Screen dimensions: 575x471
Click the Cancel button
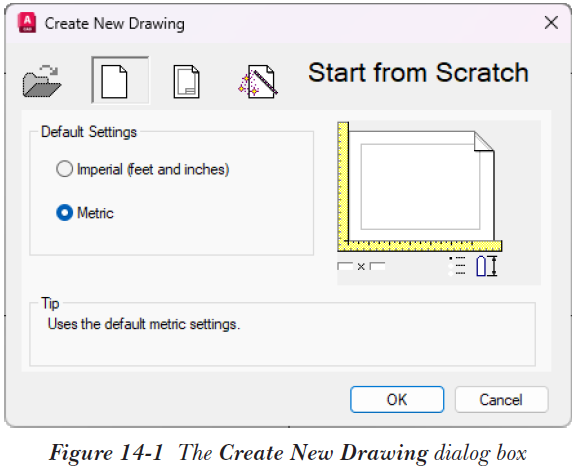[x=501, y=399]
